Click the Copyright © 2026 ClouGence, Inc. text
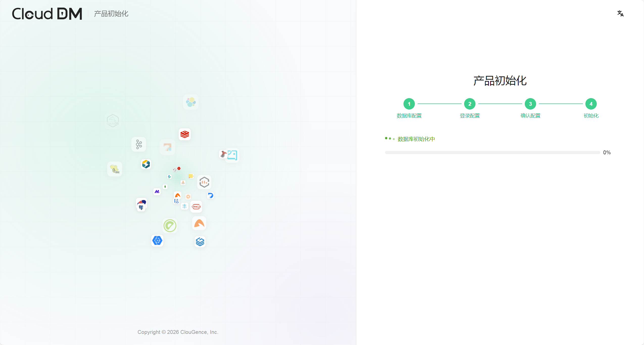The width and height of the screenshot is (644, 345). point(178,332)
